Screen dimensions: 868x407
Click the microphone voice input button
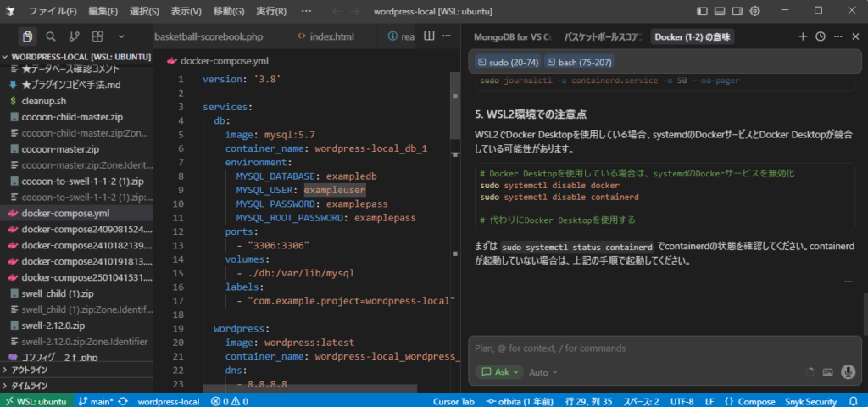tap(847, 372)
